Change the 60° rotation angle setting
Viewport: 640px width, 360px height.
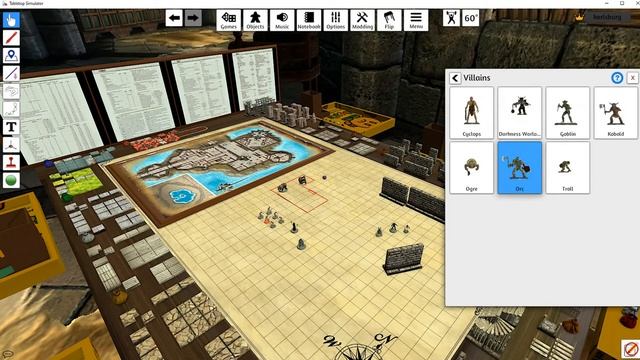(470, 18)
